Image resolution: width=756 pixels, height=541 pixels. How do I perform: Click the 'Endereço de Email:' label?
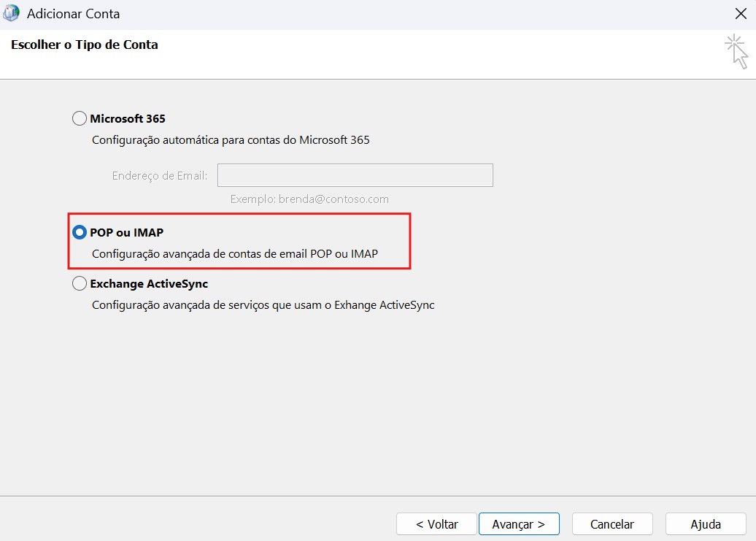click(160, 175)
